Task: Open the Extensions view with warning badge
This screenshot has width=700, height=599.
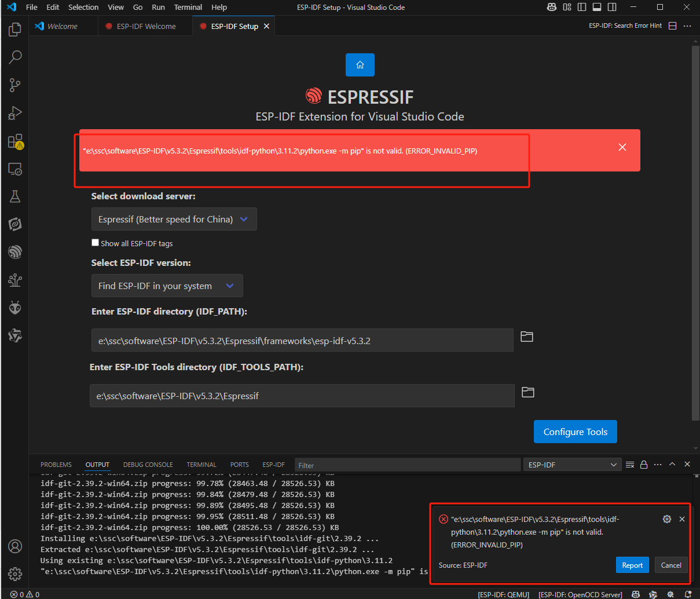Action: point(15,141)
